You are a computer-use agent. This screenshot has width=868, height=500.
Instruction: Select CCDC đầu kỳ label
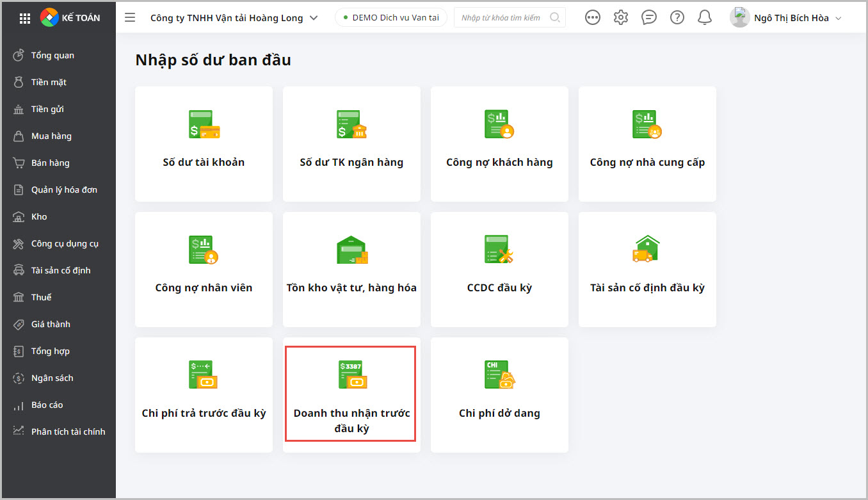tap(499, 287)
